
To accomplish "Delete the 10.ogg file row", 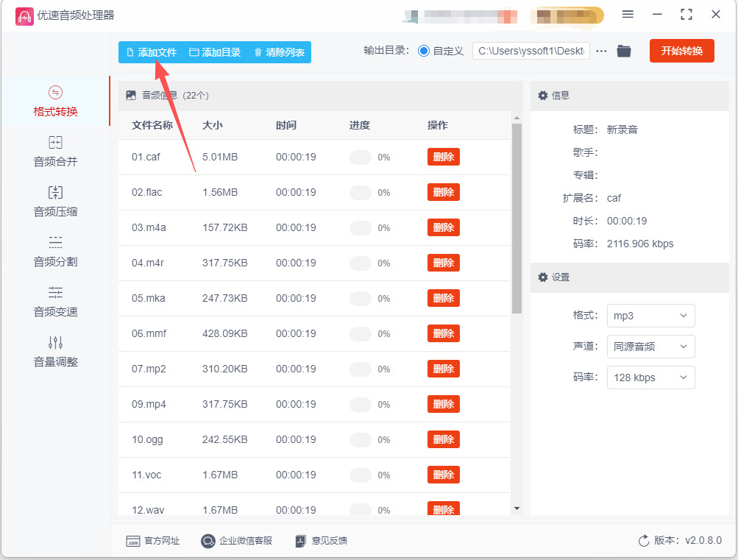I will click(x=444, y=439).
